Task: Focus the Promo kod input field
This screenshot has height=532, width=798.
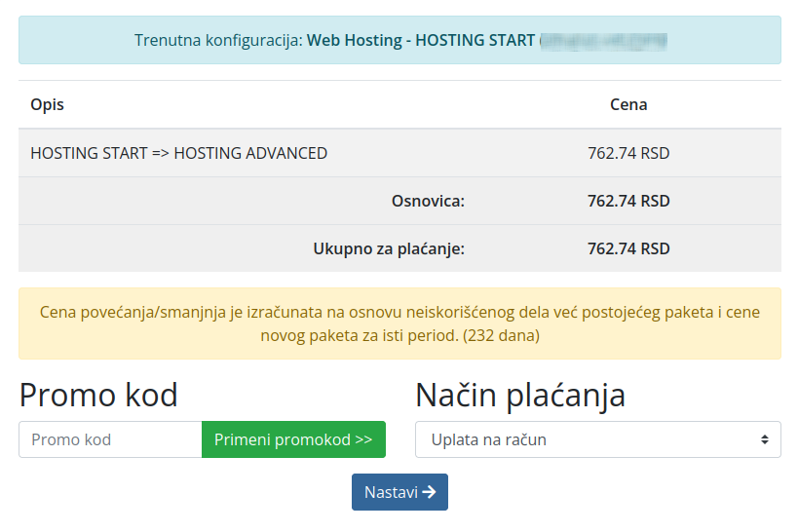Action: click(x=110, y=439)
